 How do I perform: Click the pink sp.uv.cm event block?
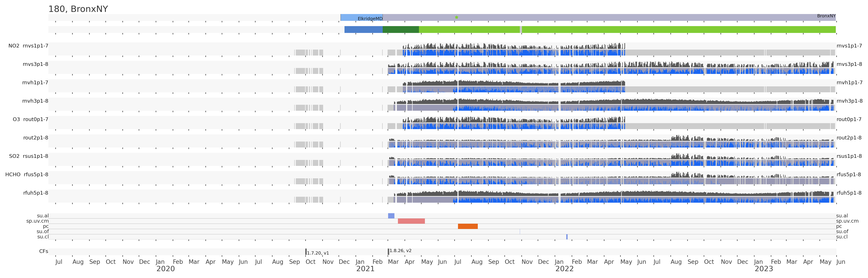pyautogui.click(x=411, y=221)
